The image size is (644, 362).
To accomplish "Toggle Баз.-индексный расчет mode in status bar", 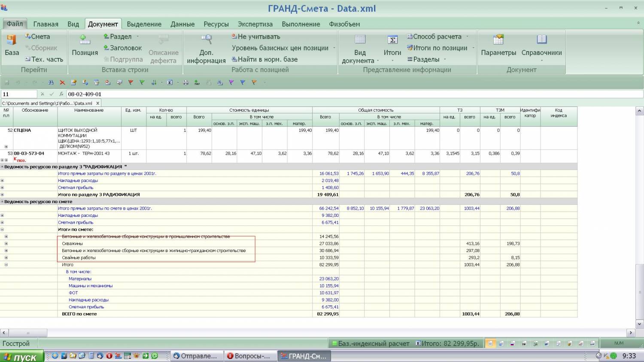I will pyautogui.click(x=369, y=344).
